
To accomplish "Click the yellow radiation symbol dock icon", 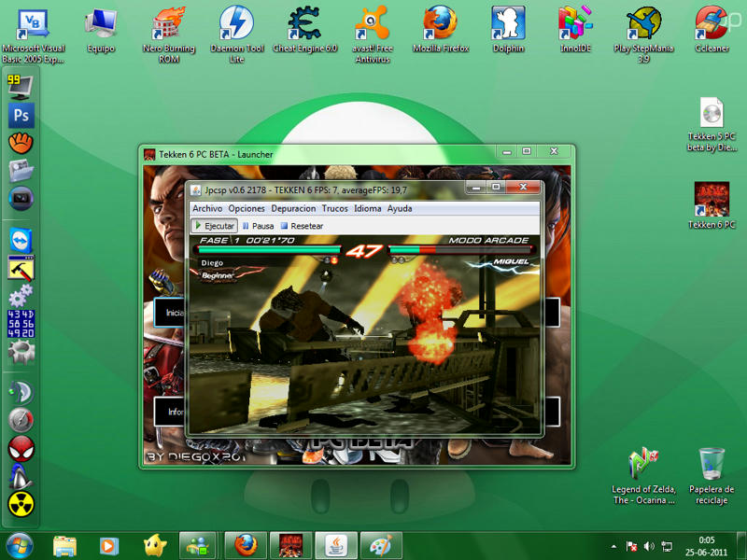I will (21, 504).
